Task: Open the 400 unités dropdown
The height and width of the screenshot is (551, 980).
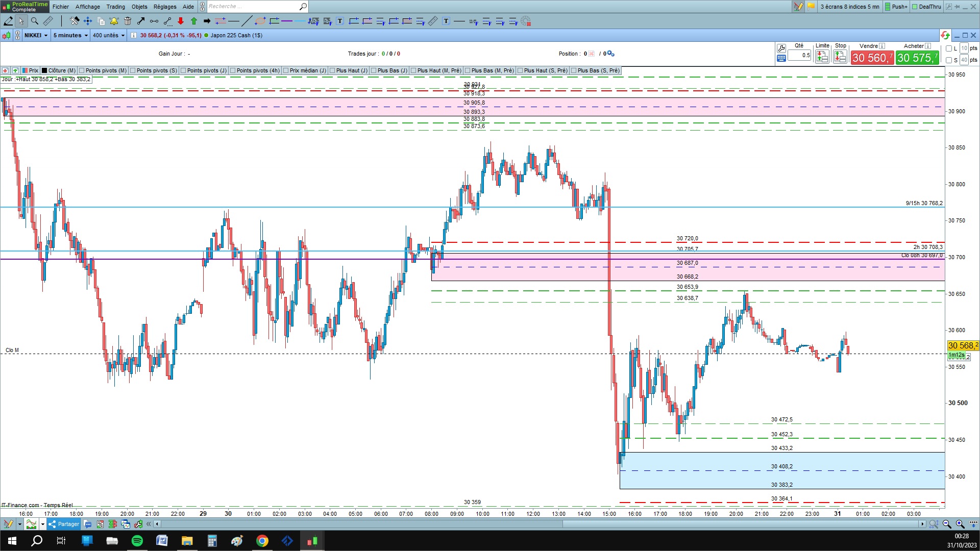Action: [109, 35]
